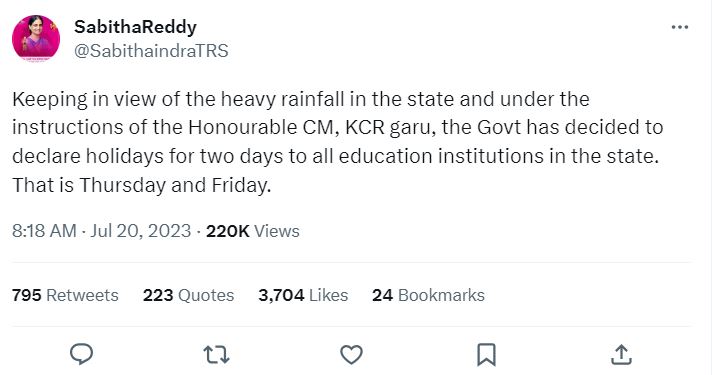Reply using the speech bubble icon

pyautogui.click(x=82, y=354)
